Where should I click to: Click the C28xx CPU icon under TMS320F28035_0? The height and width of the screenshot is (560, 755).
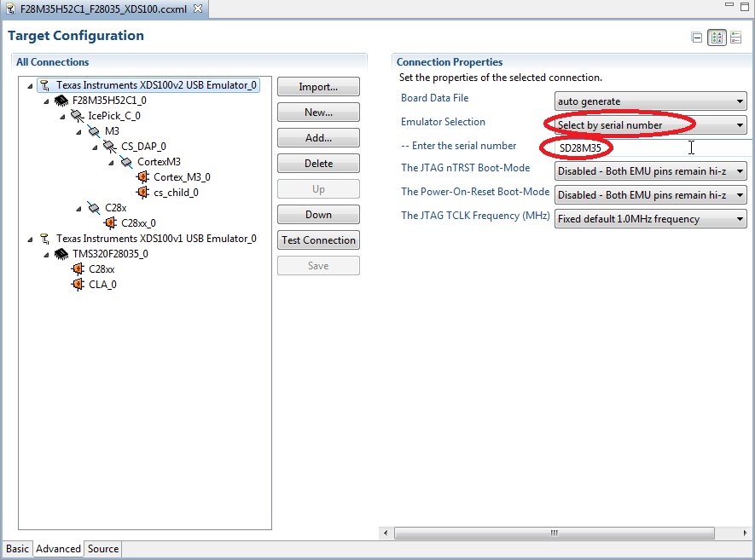[78, 269]
